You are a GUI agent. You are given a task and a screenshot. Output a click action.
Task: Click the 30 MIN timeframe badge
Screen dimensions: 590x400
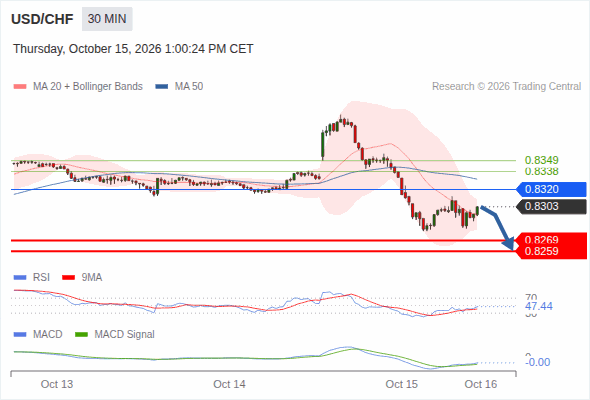coord(107,19)
